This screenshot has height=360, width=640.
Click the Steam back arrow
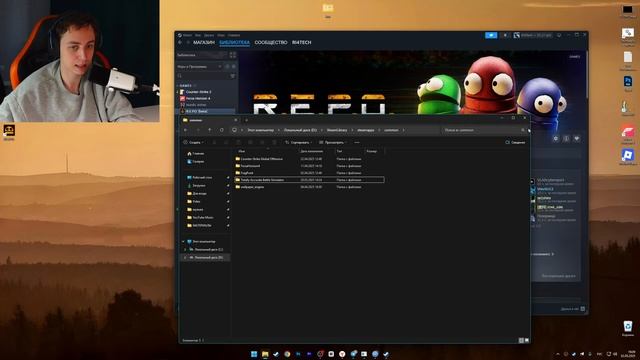pyautogui.click(x=180, y=42)
